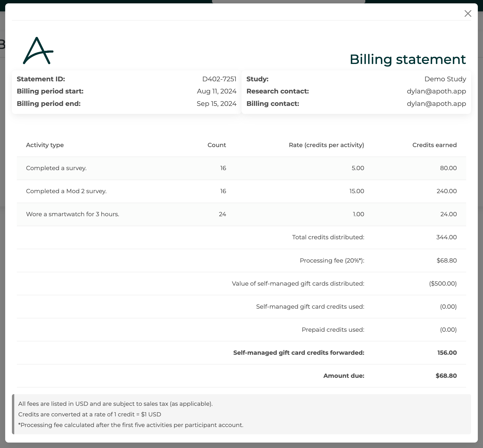This screenshot has width=483, height=448.
Task: Click the Apothecary "A" logo icon
Action: pyautogui.click(x=38, y=51)
